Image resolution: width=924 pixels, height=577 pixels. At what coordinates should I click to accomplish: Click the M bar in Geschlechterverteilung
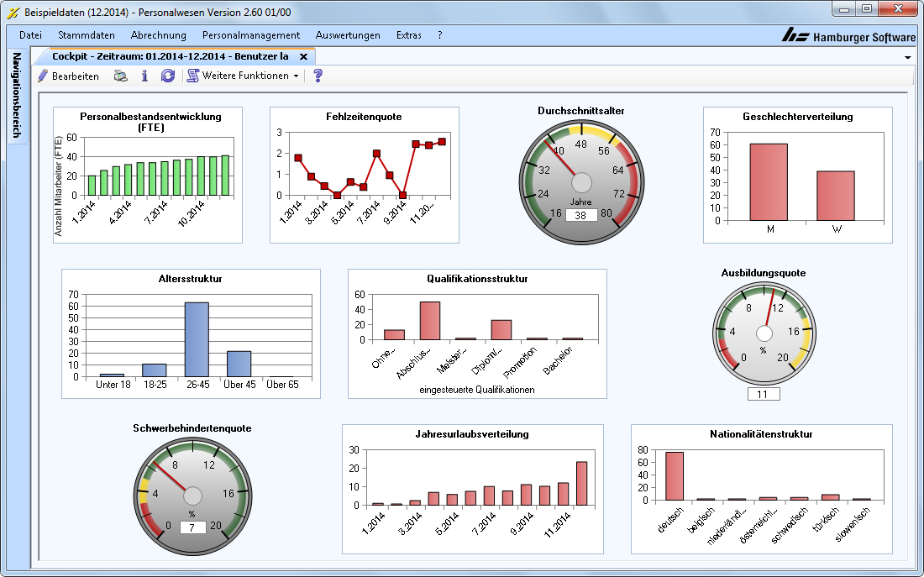click(769, 183)
